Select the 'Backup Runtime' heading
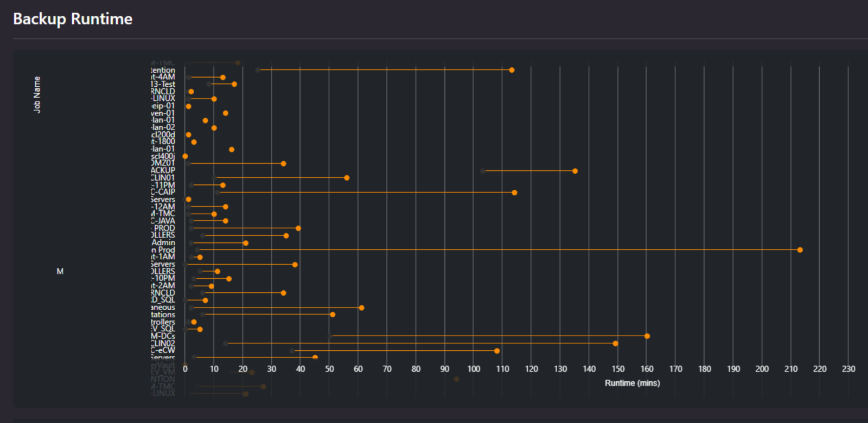The width and height of the screenshot is (868, 423). pyautogui.click(x=73, y=19)
